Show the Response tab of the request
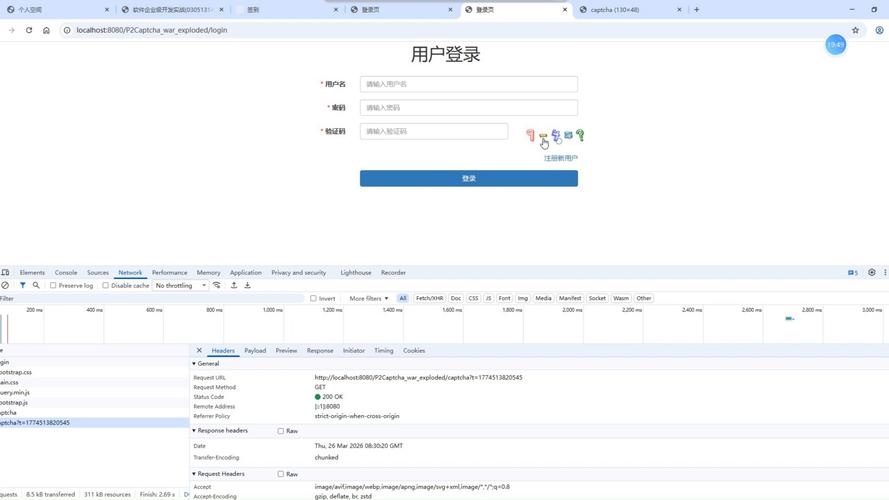889x500 pixels. pos(320,351)
